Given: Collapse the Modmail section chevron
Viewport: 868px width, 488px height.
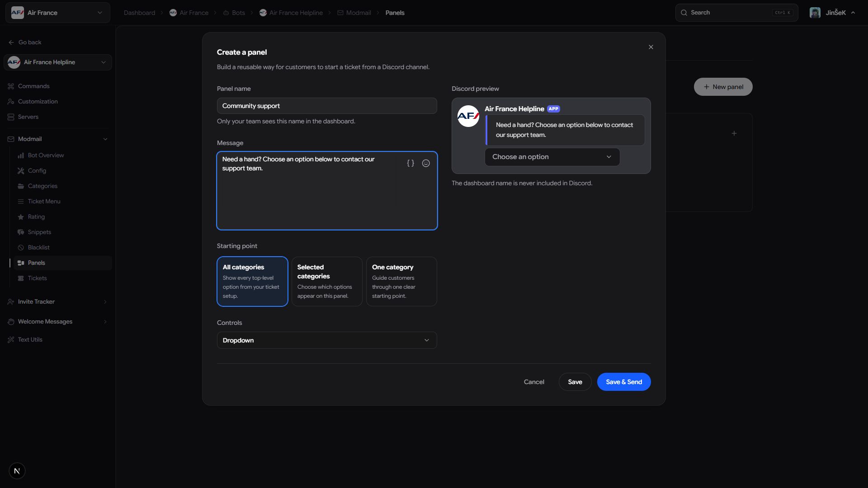Looking at the screenshot, I should tap(105, 139).
